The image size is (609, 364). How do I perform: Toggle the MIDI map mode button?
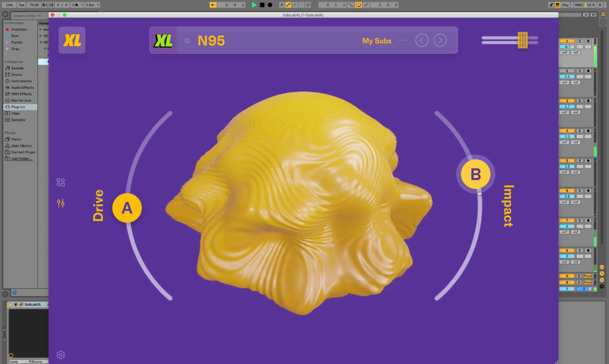click(x=579, y=5)
